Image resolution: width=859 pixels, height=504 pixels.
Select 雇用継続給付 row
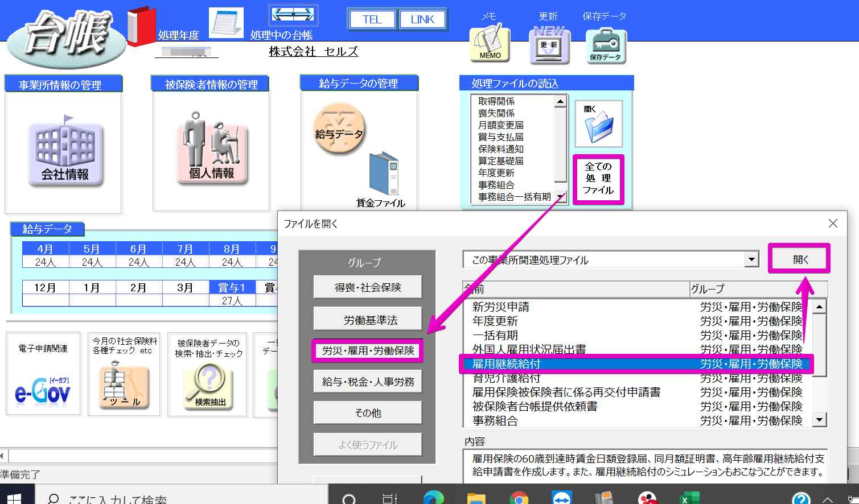pos(637,363)
